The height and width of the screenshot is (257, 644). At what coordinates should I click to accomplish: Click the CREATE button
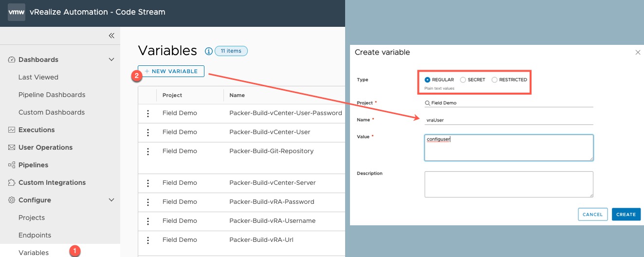click(x=626, y=214)
